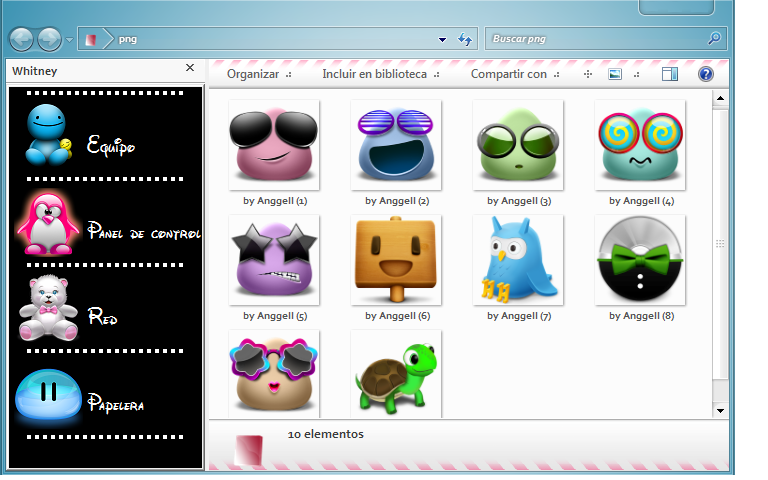Open Help with the question mark icon
Image resolution: width=768 pixels, height=480 pixels.
(x=705, y=74)
